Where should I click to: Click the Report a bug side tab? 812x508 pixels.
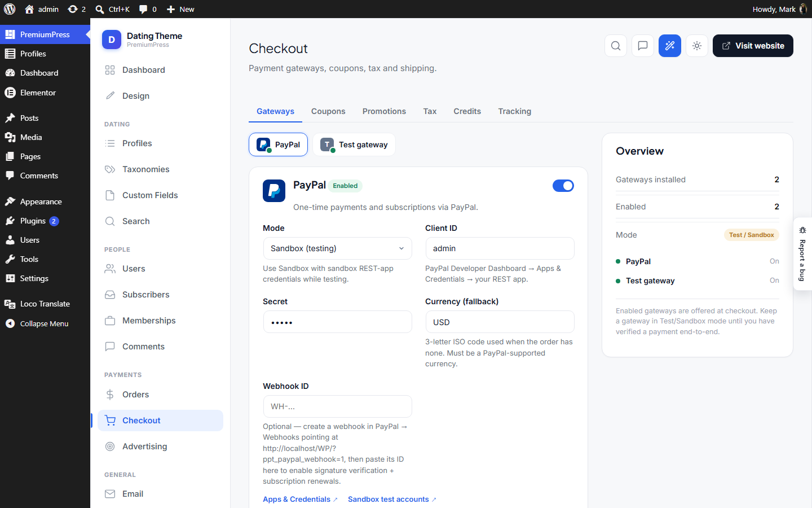802,254
